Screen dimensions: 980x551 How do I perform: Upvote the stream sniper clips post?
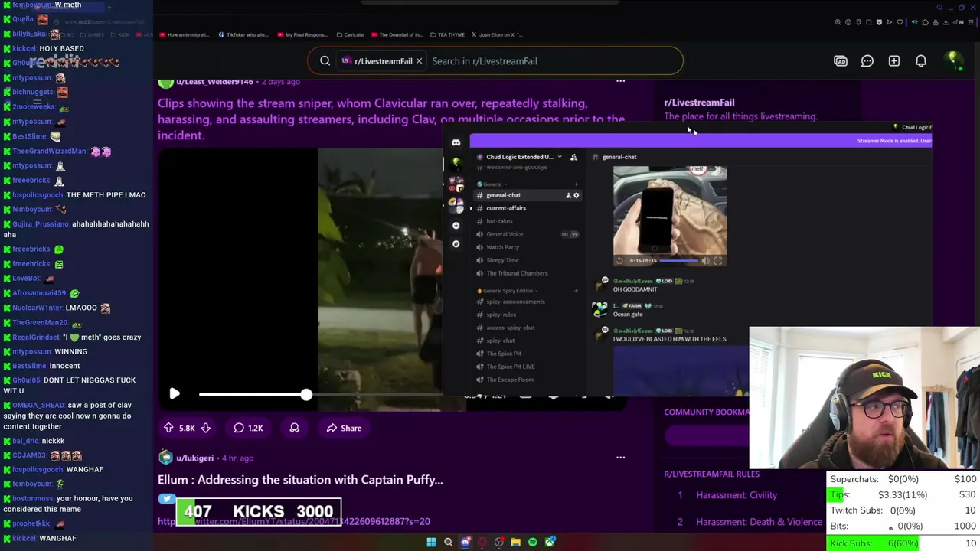[x=168, y=428]
